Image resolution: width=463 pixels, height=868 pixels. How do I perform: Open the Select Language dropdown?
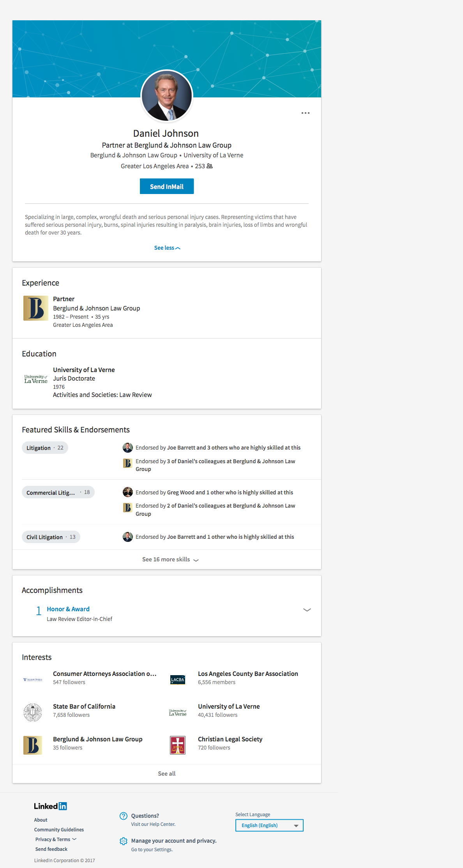coord(269,826)
